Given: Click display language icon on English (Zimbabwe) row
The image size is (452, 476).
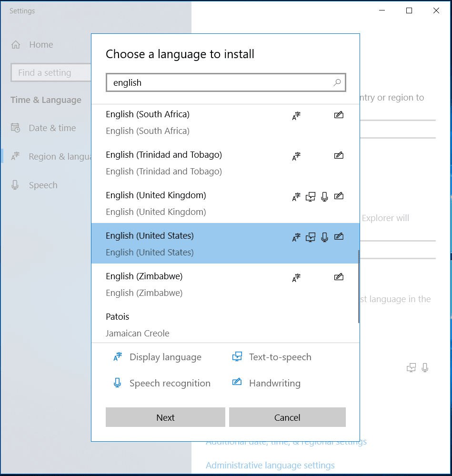Looking at the screenshot, I should tap(296, 277).
